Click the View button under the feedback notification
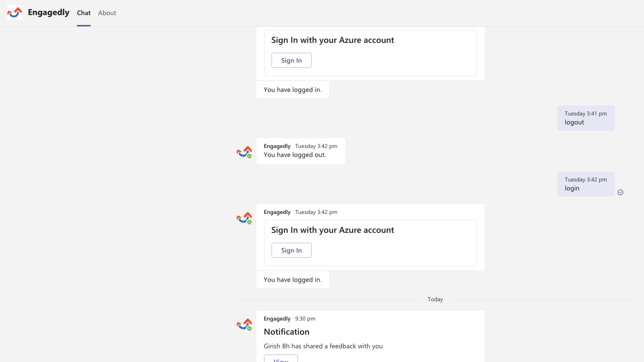The width and height of the screenshot is (644, 362). click(281, 359)
